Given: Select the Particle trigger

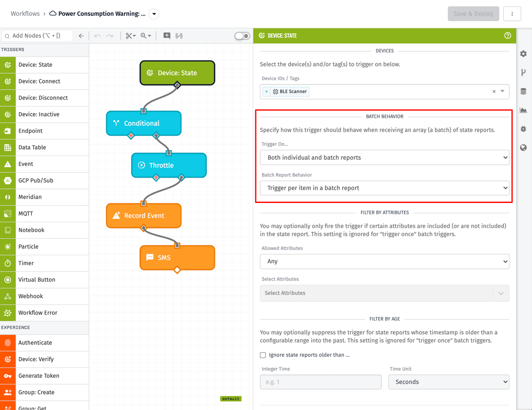Looking at the screenshot, I should pos(44,246).
